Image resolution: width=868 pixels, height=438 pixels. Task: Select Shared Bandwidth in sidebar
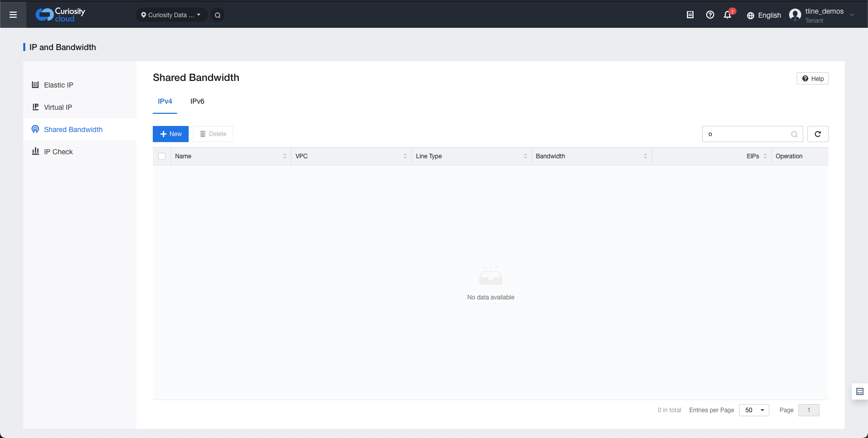pyautogui.click(x=80, y=129)
